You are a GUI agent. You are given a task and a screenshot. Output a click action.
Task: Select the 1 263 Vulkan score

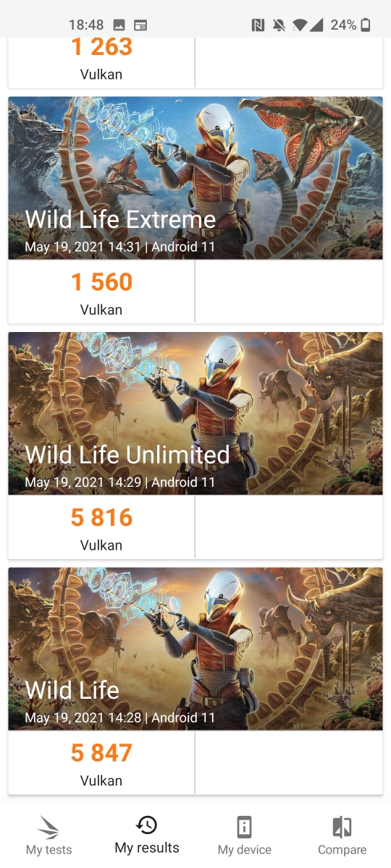point(101,59)
